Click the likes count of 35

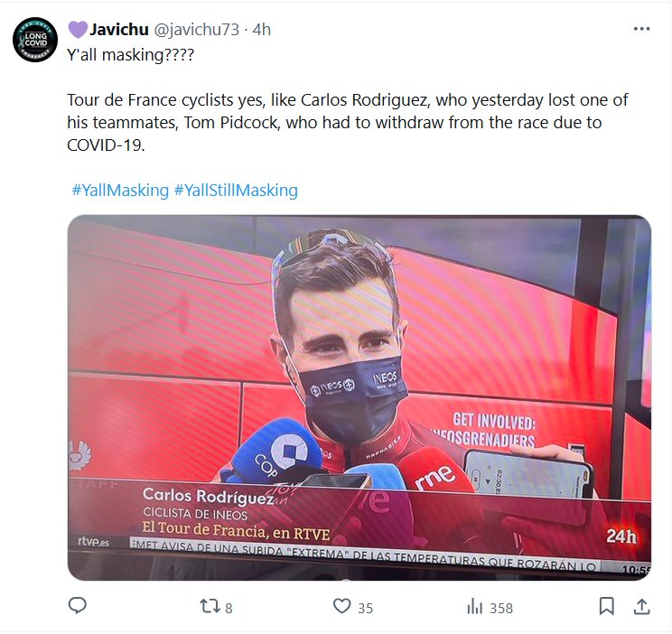[x=365, y=608]
